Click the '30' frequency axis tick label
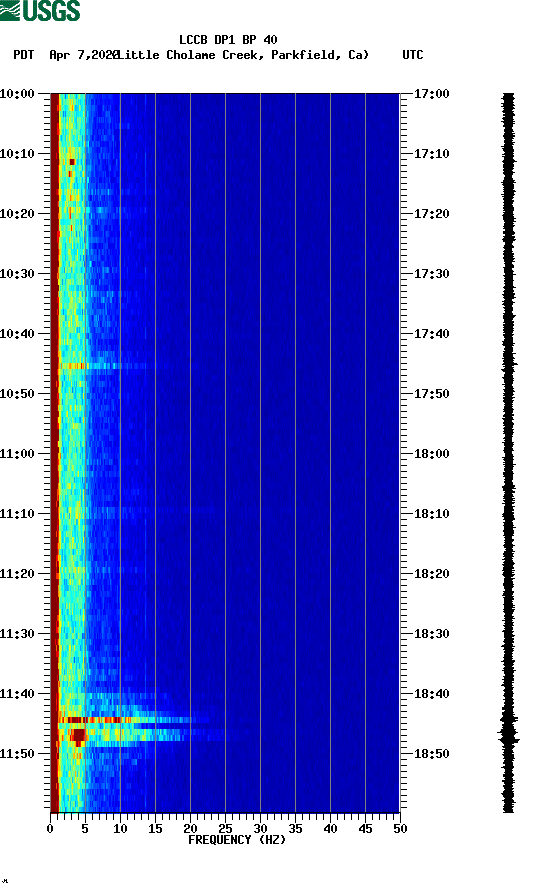 point(261,829)
